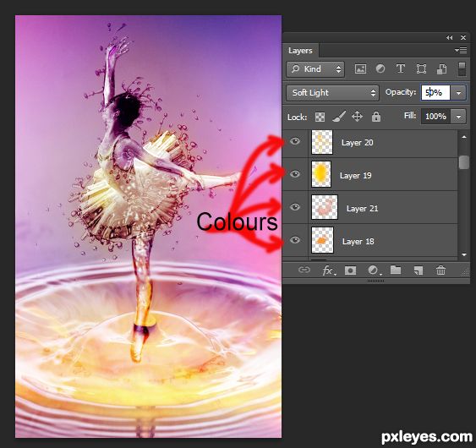
Task: Open the Opacity slider dropdown arrow
Action: click(458, 93)
